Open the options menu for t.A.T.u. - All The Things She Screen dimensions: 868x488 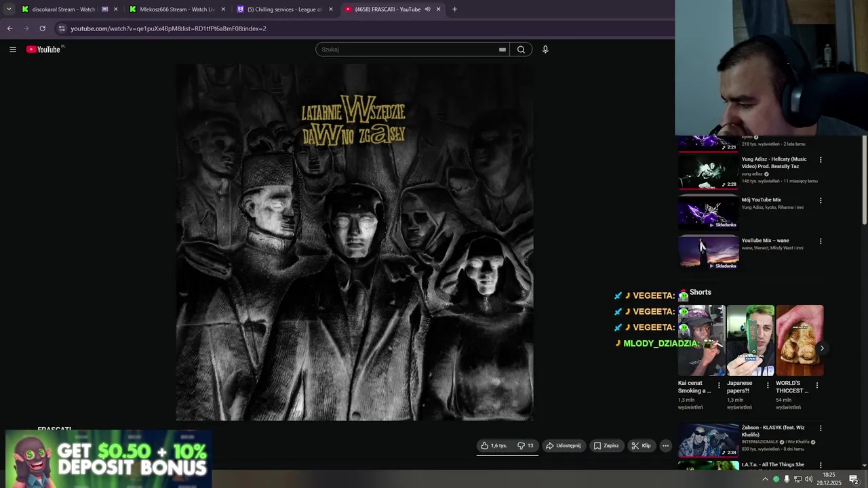821,466
